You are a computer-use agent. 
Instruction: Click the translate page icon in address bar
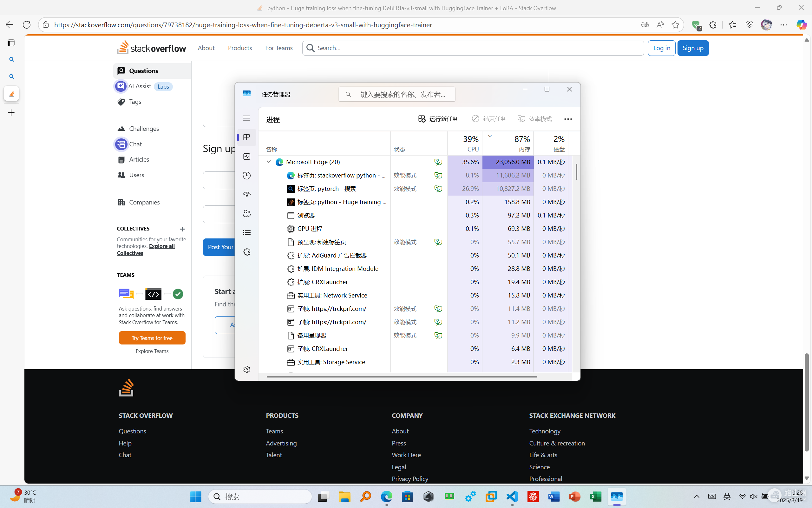pyautogui.click(x=645, y=24)
